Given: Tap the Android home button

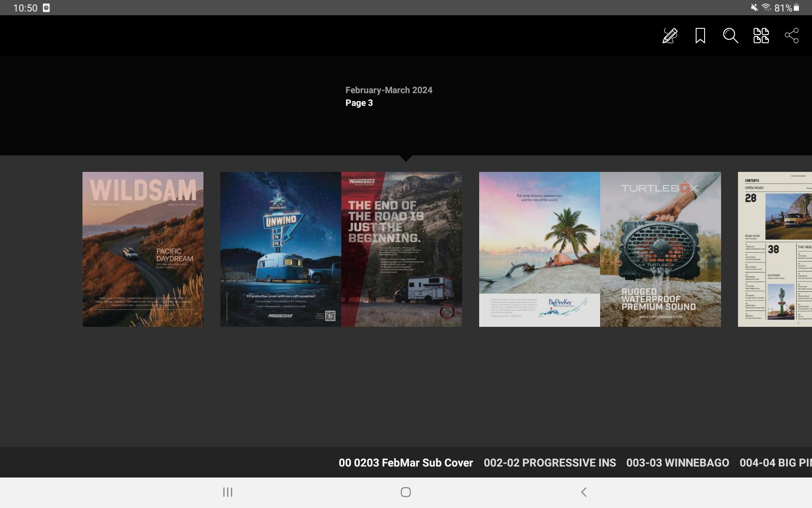Looking at the screenshot, I should click(x=406, y=492).
